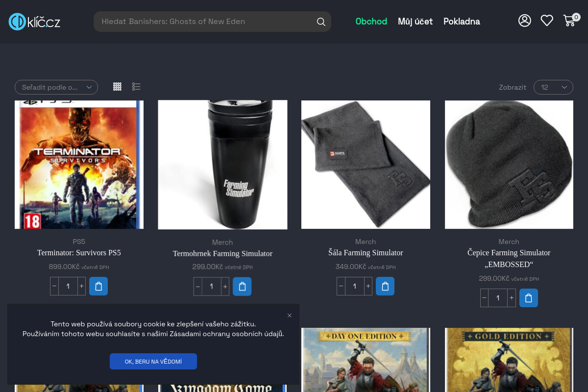Viewport: 588px width, 392px height.
Task: Open the wishlist heart icon
Action: point(547,21)
